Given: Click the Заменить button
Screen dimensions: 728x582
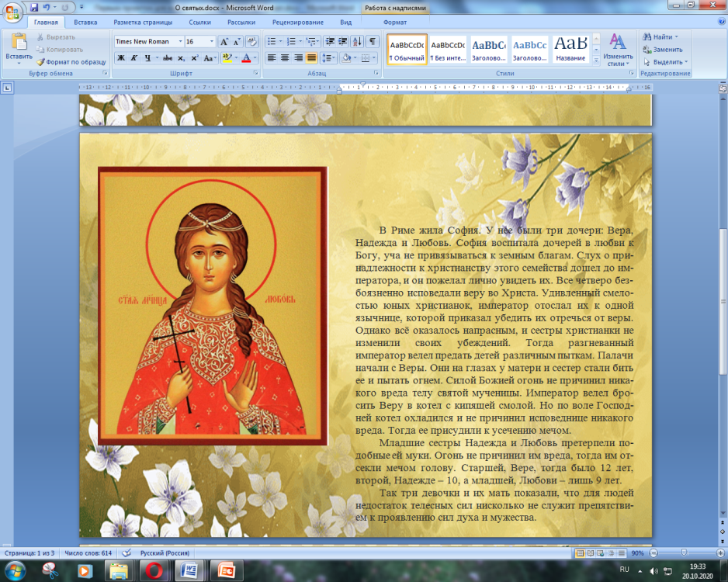Looking at the screenshot, I should (x=661, y=49).
